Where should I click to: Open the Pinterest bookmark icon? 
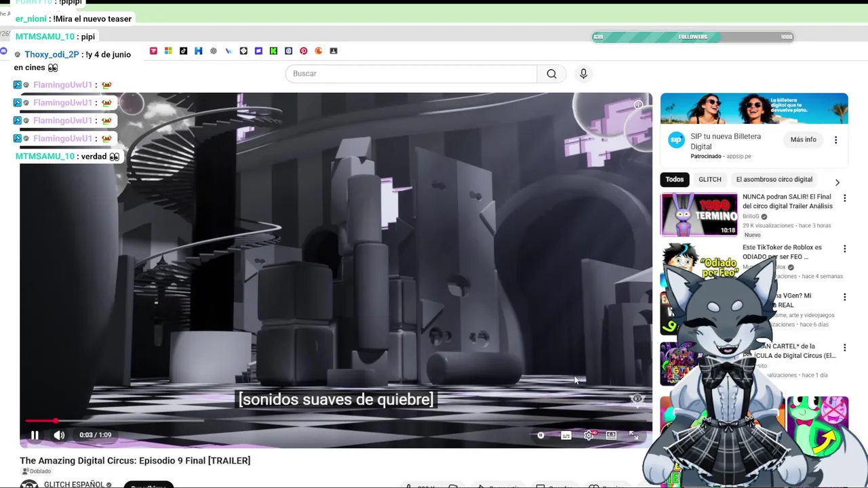tap(303, 51)
